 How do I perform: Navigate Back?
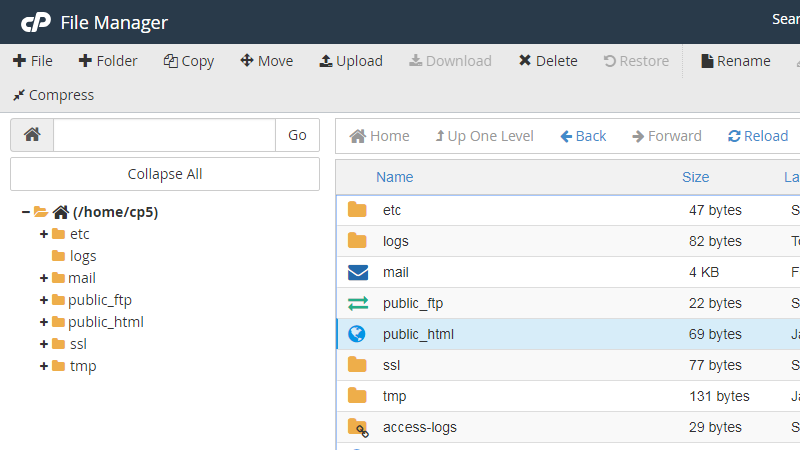583,136
